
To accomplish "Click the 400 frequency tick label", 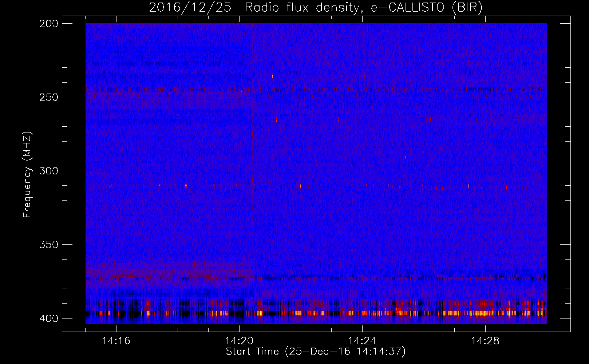I will (48, 318).
